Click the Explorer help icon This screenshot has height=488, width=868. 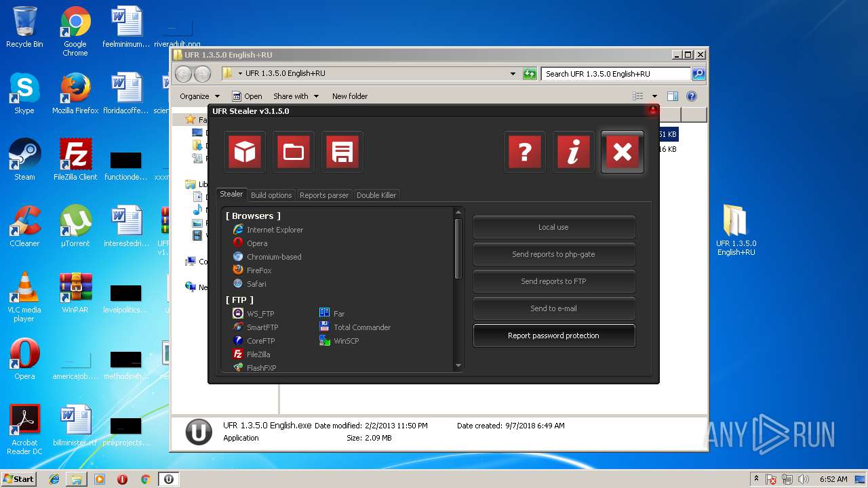pyautogui.click(x=692, y=96)
